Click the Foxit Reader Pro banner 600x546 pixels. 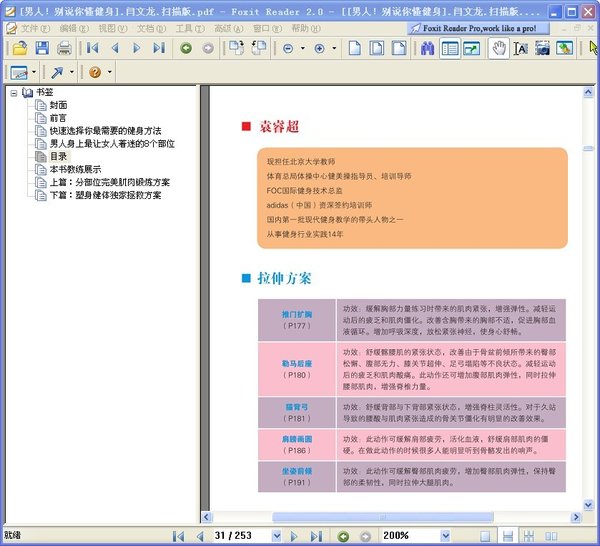click(x=478, y=28)
